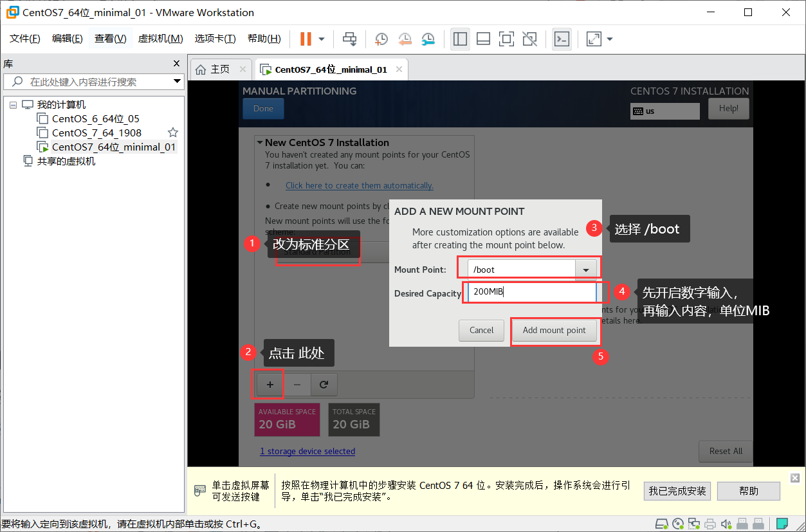Click the Add mount point button
Image resolution: width=806 pixels, height=532 pixels.
pos(554,330)
